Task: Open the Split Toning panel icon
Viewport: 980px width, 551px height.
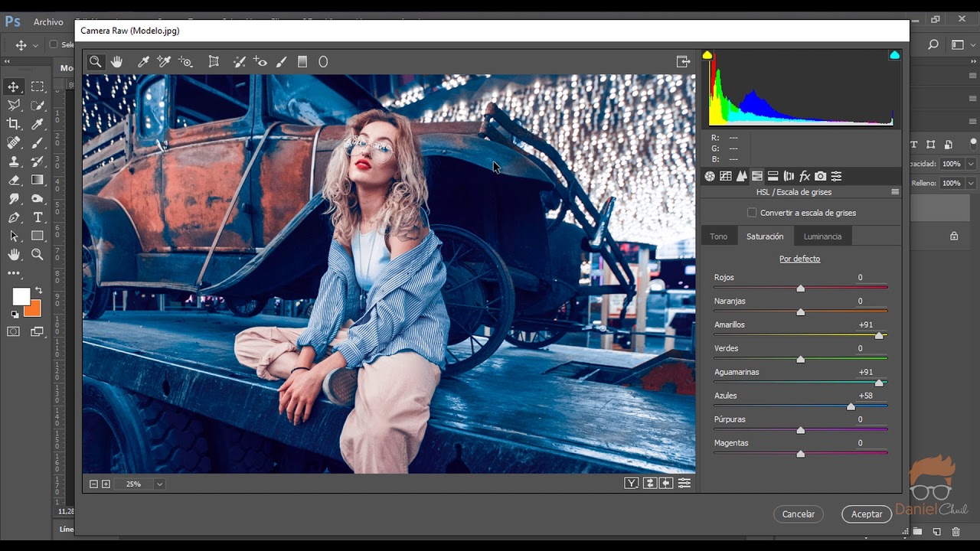Action: 773,177
